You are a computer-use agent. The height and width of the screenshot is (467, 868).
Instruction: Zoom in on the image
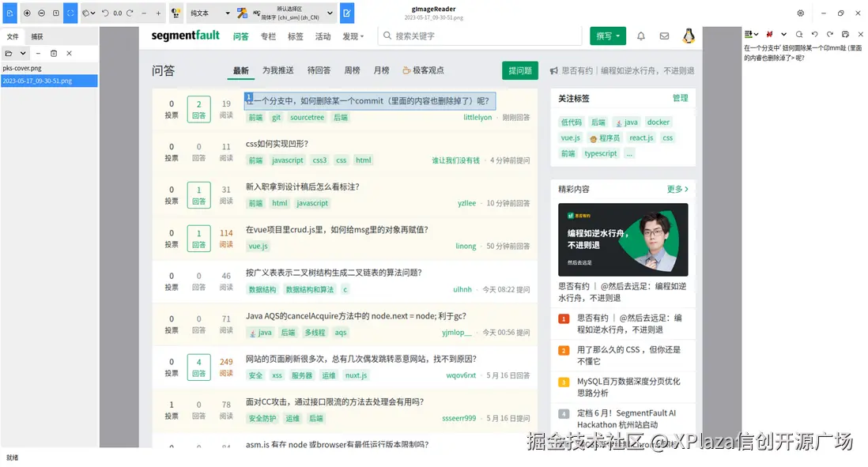point(27,13)
